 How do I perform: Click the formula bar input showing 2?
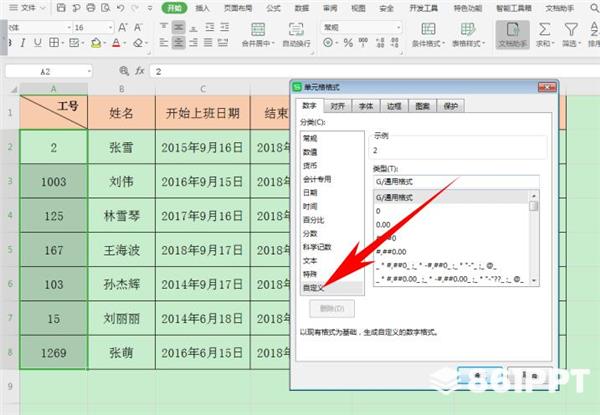[375, 71]
